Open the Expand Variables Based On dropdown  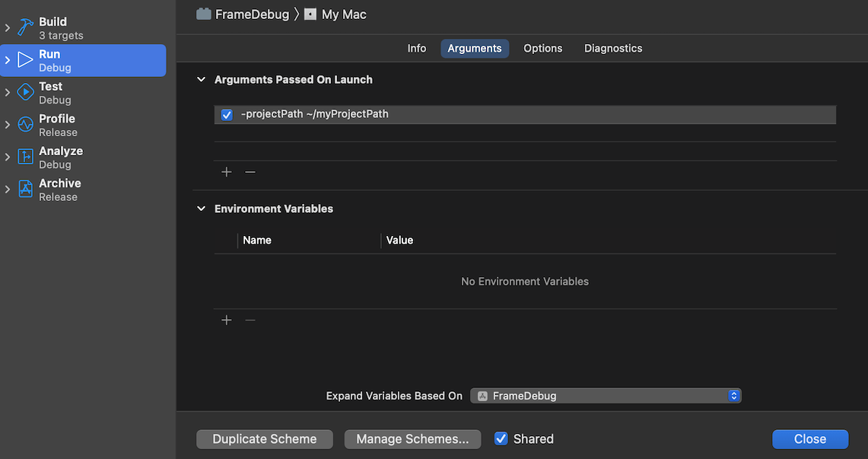[x=733, y=395]
